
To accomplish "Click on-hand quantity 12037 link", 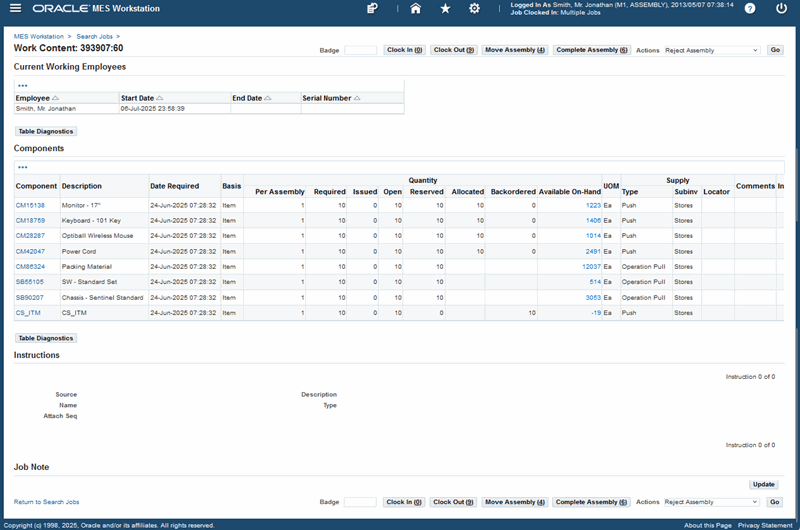I will [591, 267].
